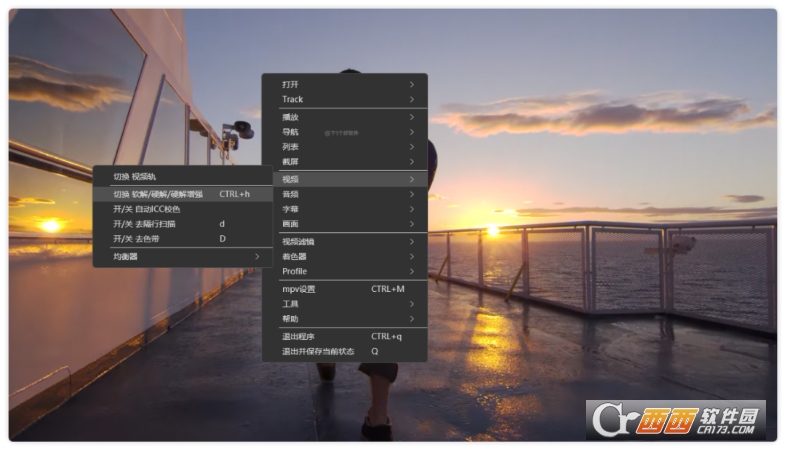Expand the Track submenu
The height and width of the screenshot is (450, 786).
(344, 99)
